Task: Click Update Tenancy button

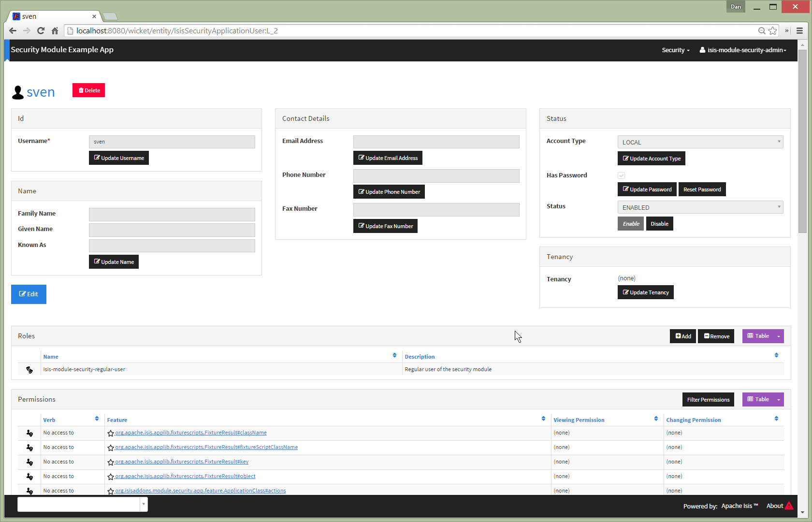Action: click(646, 292)
